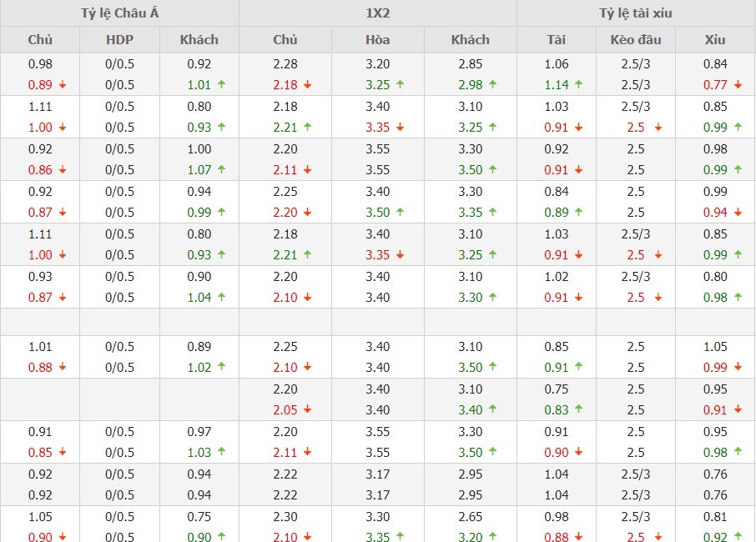Open the Tỷ lệ tài xiu header
This screenshot has height=542, width=756.
635,13
